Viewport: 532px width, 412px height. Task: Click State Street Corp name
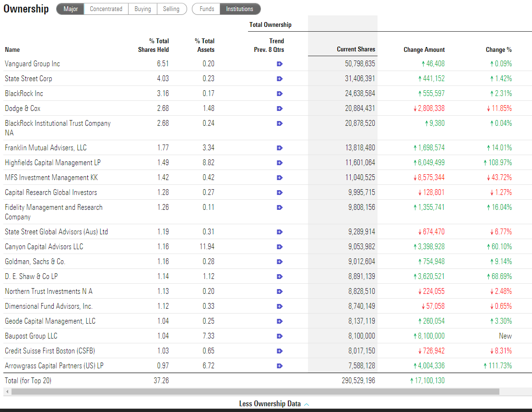pyautogui.click(x=28, y=79)
